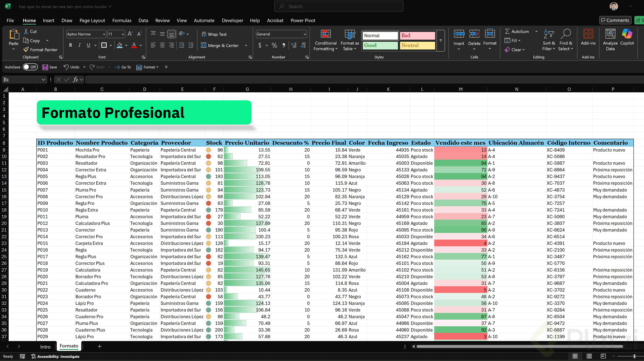
Task: Switch to the Intro sheet tab
Action: tap(45, 347)
